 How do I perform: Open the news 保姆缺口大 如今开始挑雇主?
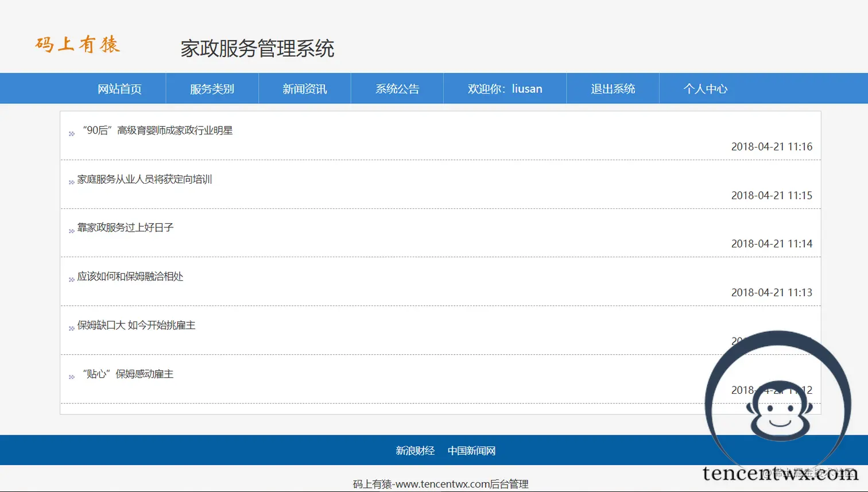click(137, 326)
